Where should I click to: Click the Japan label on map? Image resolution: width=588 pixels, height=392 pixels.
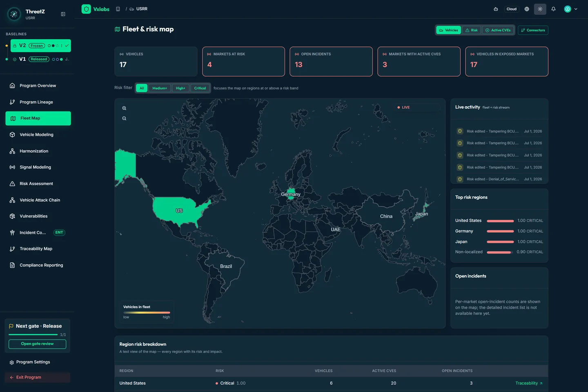(x=421, y=214)
